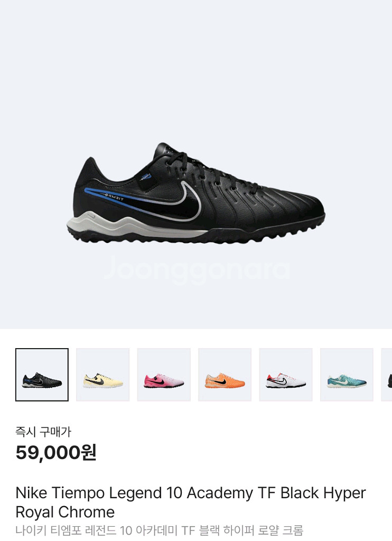The height and width of the screenshot is (541, 392).
Task: Choose the pink shoe colorway thumbnail
Action: point(164,375)
